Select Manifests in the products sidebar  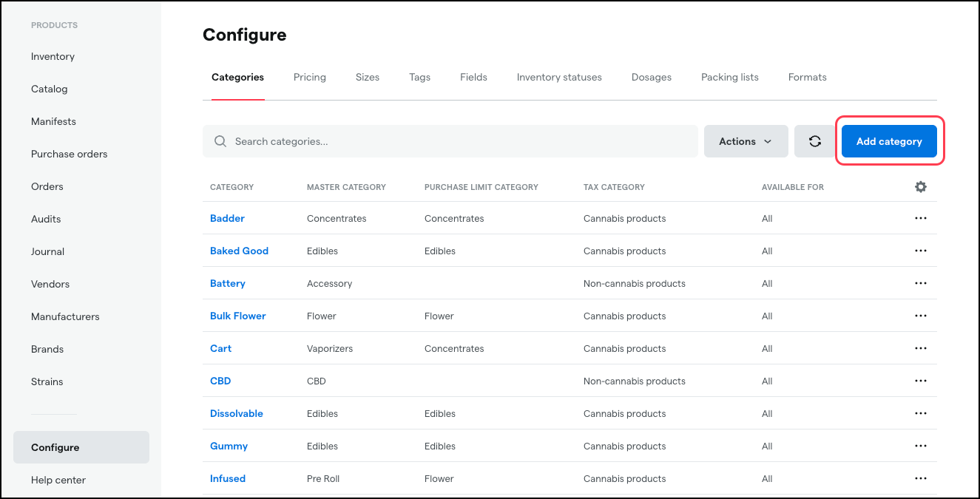(53, 121)
